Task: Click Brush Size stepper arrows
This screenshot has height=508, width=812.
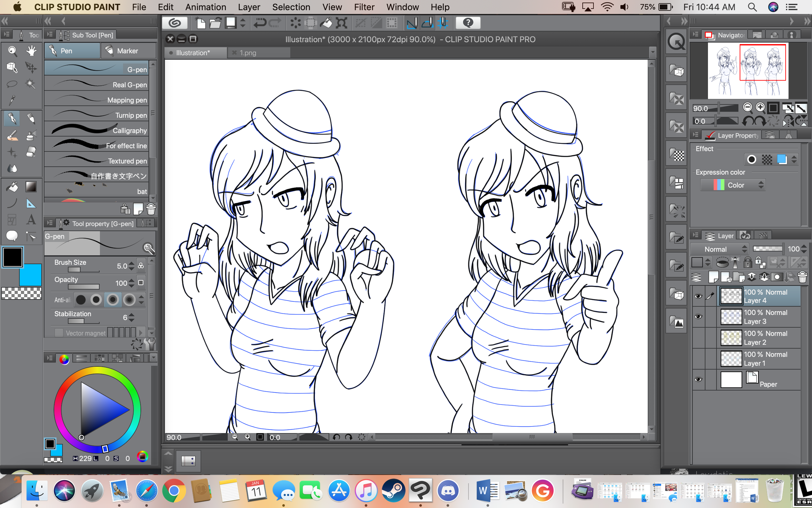Action: 132,266
